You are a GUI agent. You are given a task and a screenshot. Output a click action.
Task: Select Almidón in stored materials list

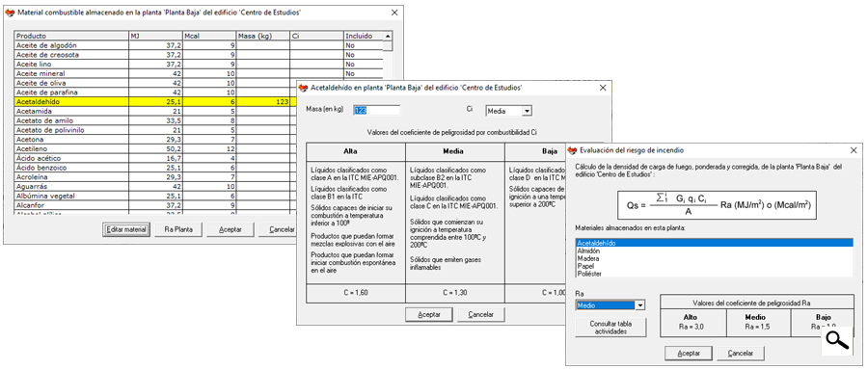[714, 250]
